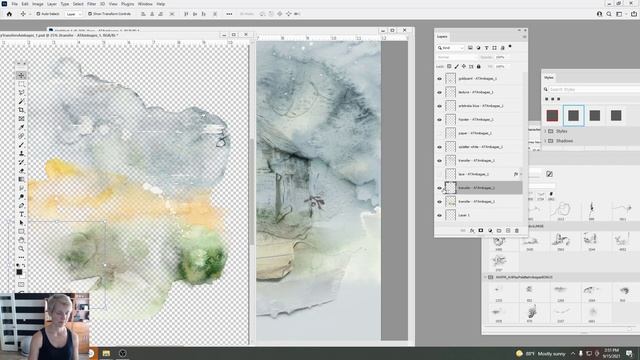Select the Gradient tool
The width and height of the screenshot is (640, 360).
pyautogui.click(x=21, y=180)
